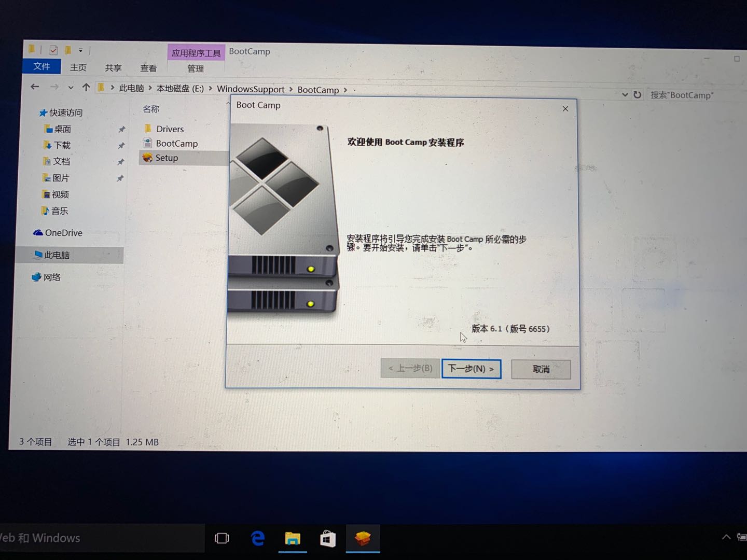The width and height of the screenshot is (747, 560).
Task: Click the Explorer forward arrow
Action: point(54,87)
